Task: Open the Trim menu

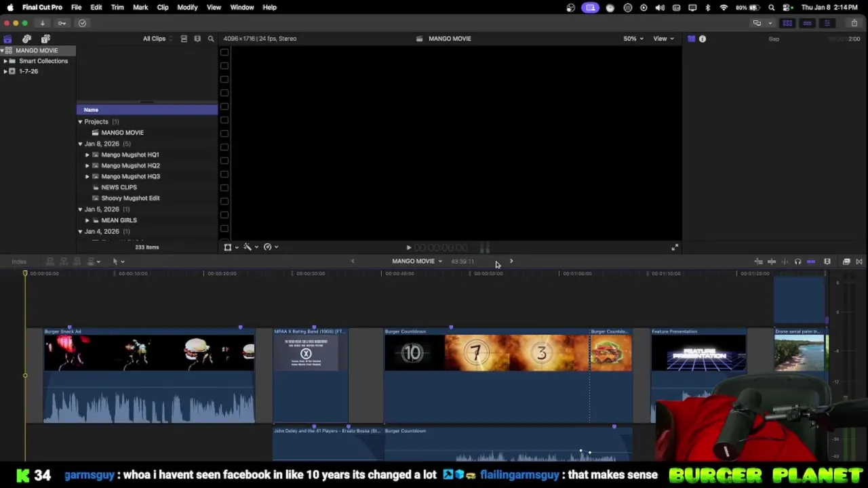Action: 117,7
